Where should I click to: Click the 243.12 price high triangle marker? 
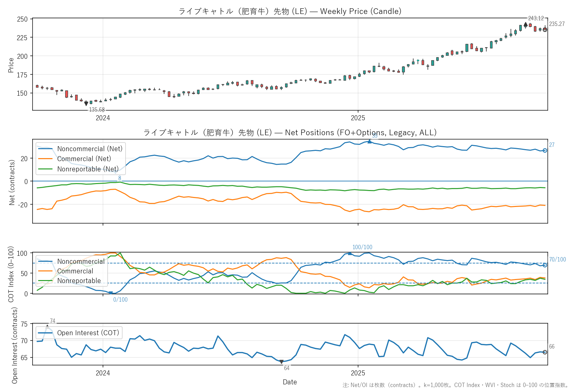tap(526, 24)
